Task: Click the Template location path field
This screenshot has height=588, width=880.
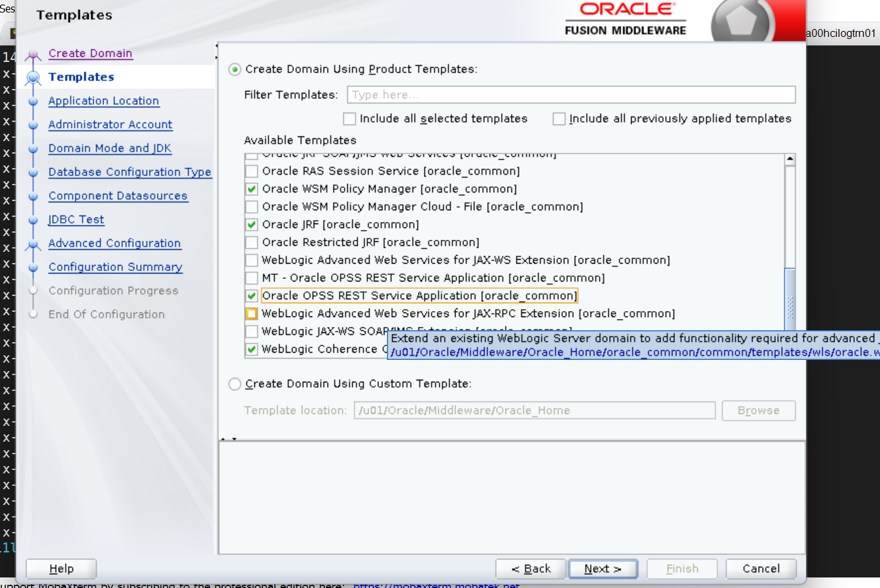Action: (x=535, y=410)
